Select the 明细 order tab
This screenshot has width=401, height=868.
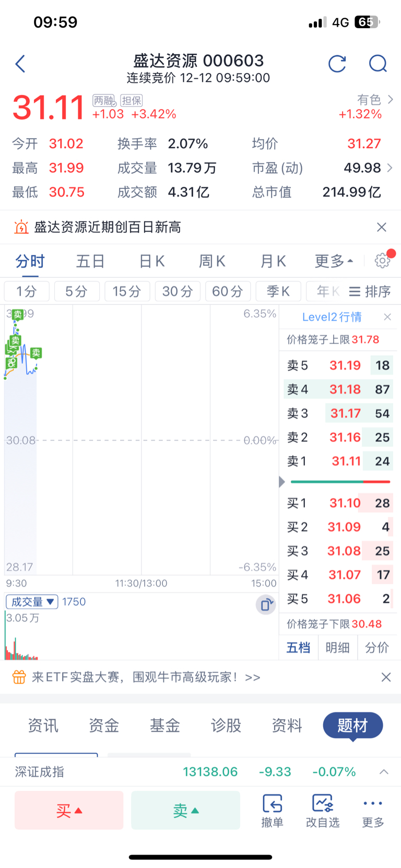coord(337,648)
